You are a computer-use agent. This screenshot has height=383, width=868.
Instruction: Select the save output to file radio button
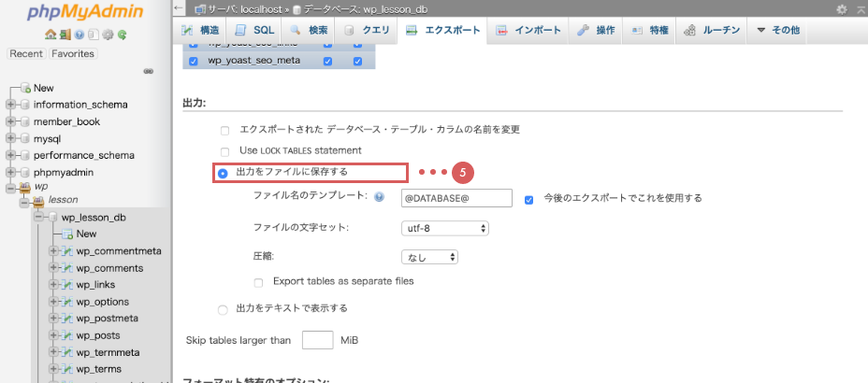coord(223,173)
